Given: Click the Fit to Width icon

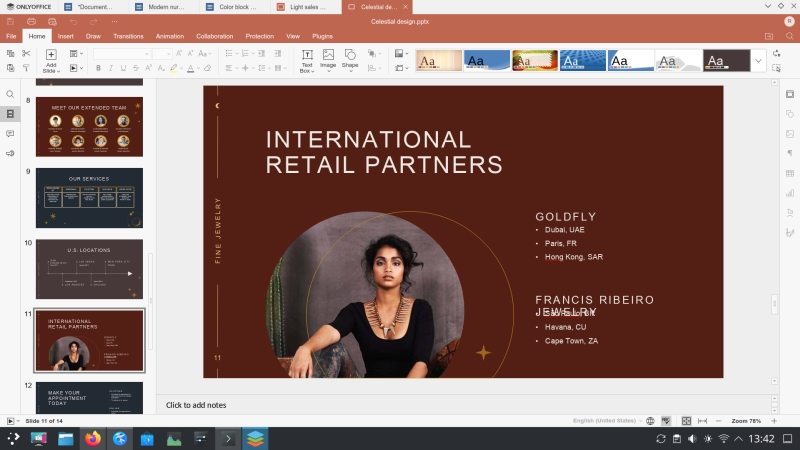Looking at the screenshot, I should 702,421.
